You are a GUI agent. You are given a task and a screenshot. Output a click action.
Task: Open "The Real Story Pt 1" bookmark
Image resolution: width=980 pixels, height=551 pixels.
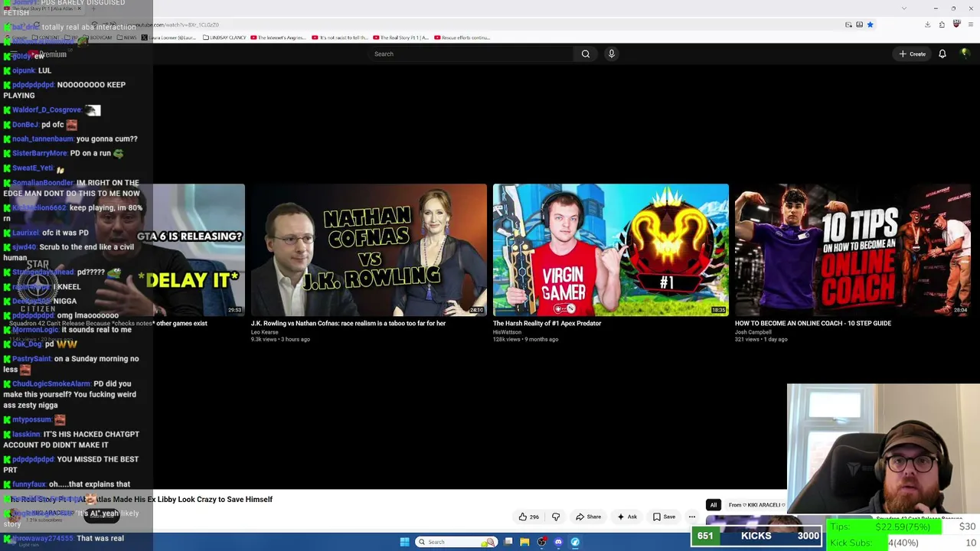[400, 37]
